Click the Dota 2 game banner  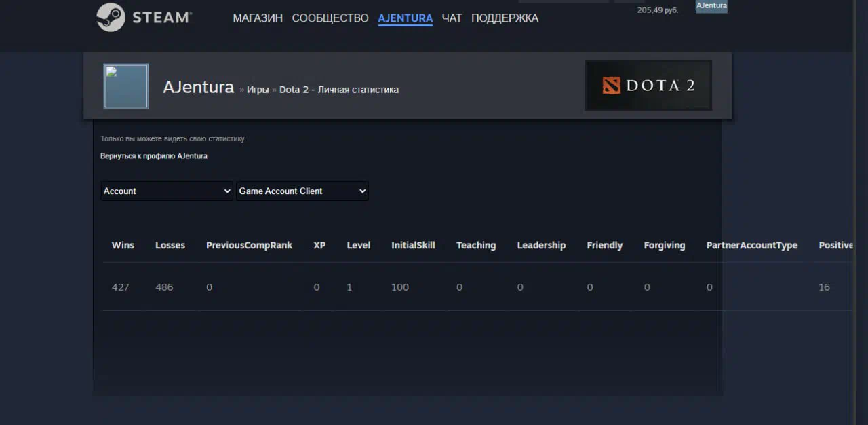(648, 86)
